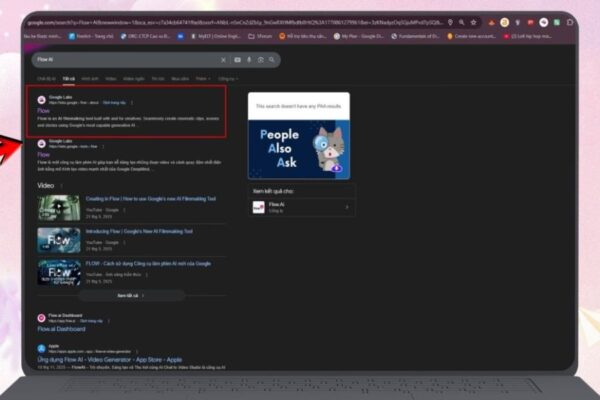Open voice search microphone icon
The image size is (600, 400).
pyautogui.click(x=249, y=60)
